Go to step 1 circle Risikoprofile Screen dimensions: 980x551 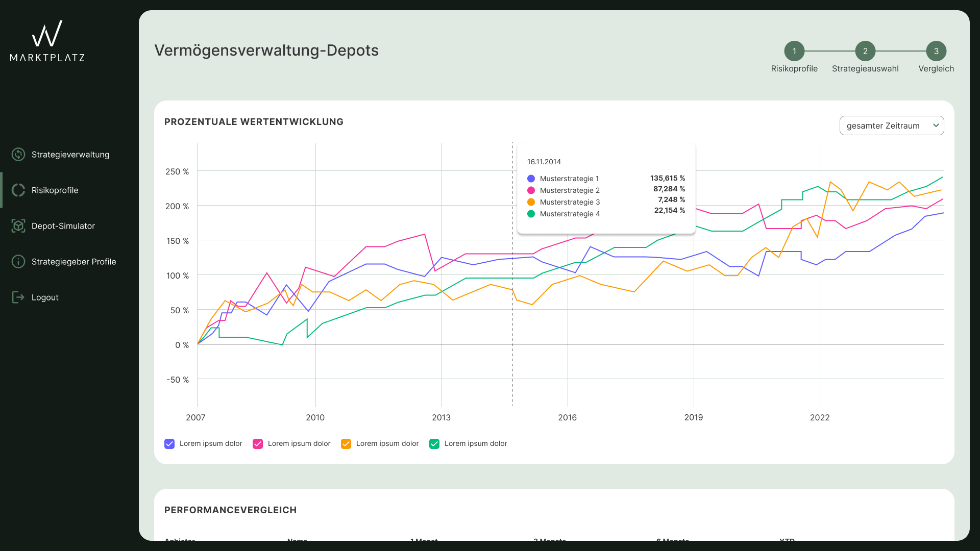794,51
